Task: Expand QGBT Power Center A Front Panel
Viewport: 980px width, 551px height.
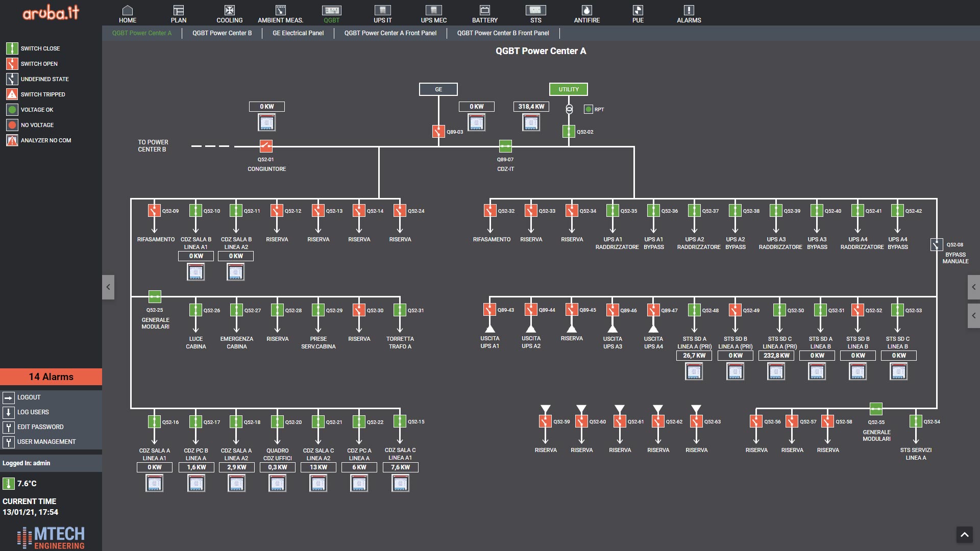Action: point(391,32)
